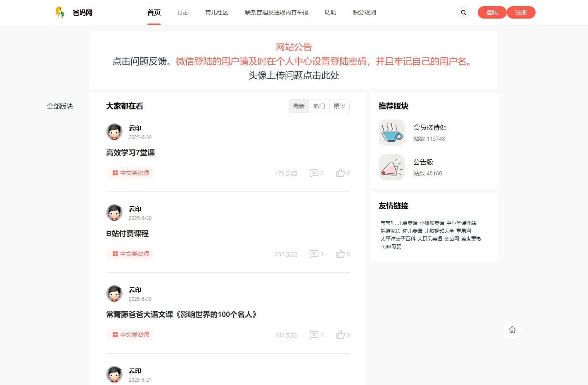
Task: Open 联系管理及违规内容举报 menu item
Action: 277,12
